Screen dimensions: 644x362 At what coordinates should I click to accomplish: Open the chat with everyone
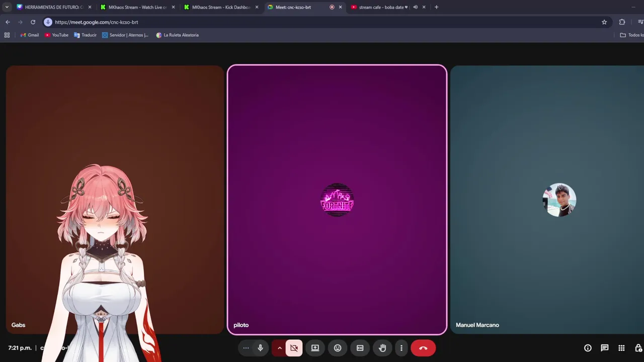pyautogui.click(x=605, y=348)
